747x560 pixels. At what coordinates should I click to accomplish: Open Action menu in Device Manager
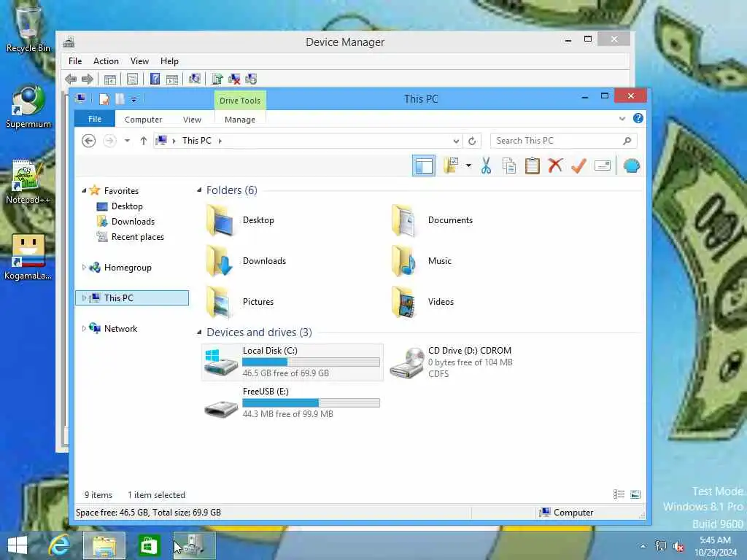(106, 61)
